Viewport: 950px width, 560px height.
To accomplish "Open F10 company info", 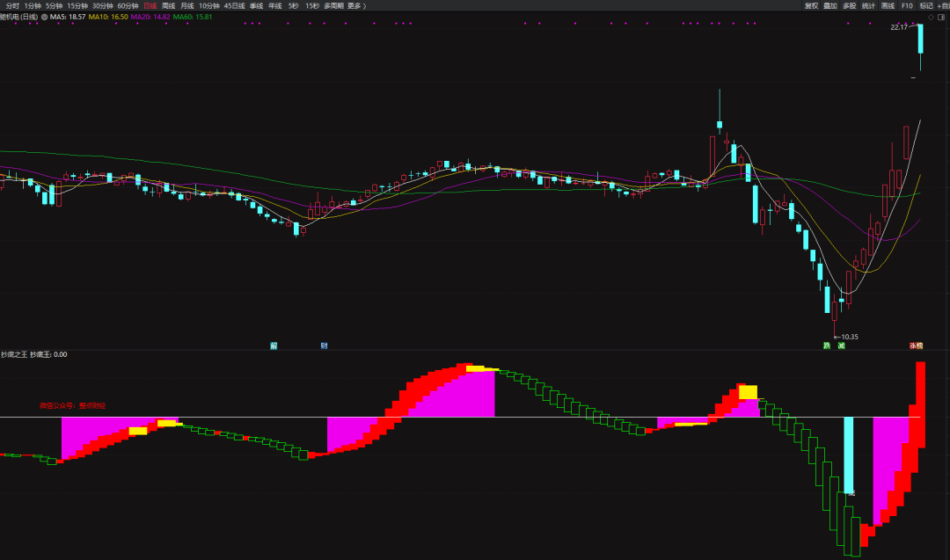I will pos(907,5).
